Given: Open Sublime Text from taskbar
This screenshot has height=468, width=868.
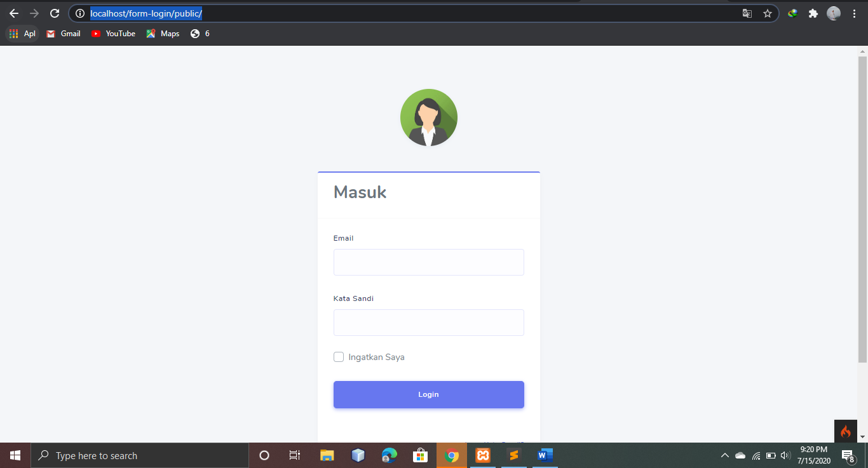Looking at the screenshot, I should click(x=514, y=455).
